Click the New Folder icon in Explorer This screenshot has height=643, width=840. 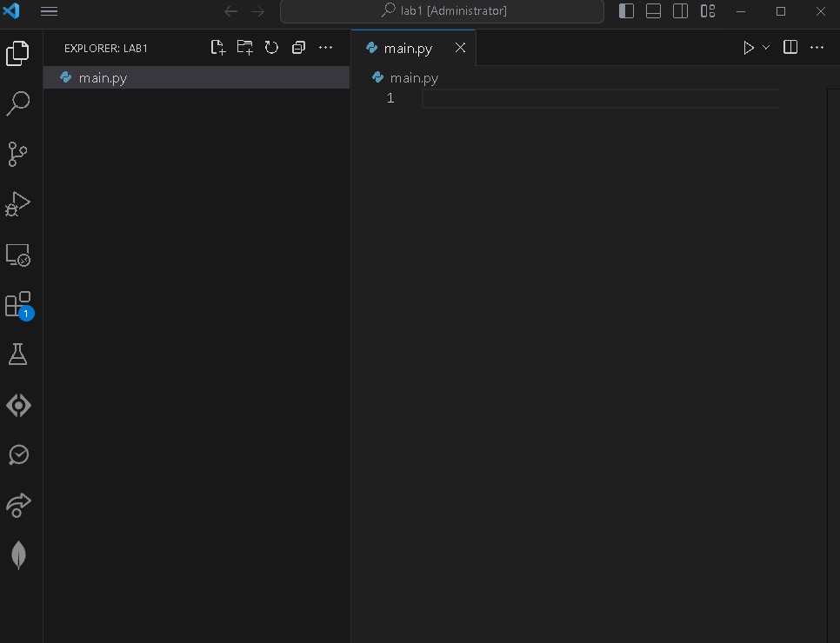(x=245, y=48)
